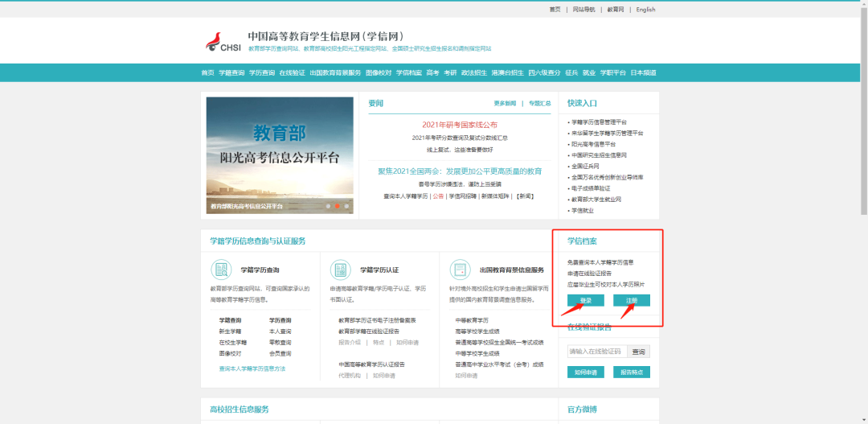Open 教育部大学生就业网 in 快速入口
The image size is (868, 424).
[596, 200]
